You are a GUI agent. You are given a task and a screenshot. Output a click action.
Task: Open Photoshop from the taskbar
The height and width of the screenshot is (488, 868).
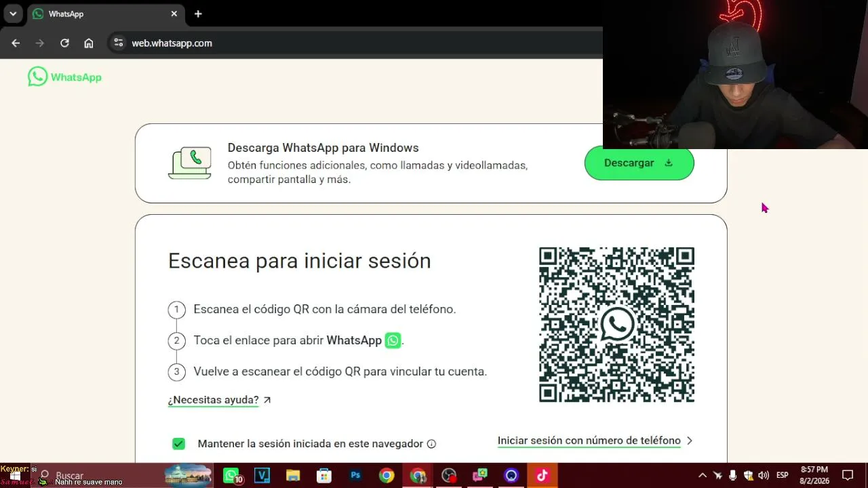355,476
